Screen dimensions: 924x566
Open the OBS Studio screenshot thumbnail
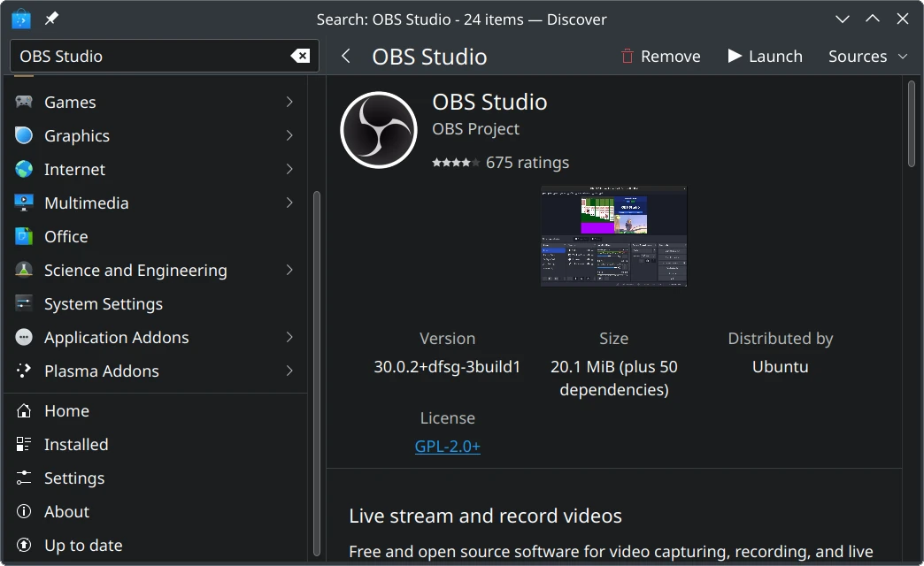(x=613, y=236)
